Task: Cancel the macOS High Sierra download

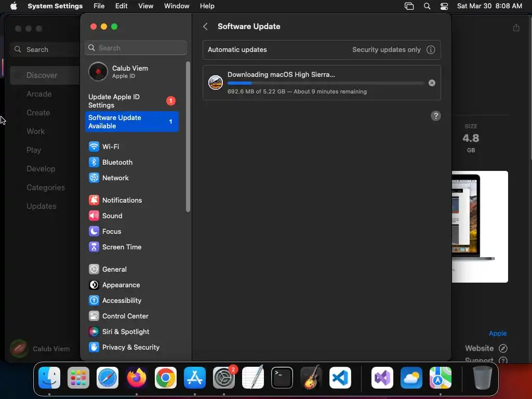Action: pyautogui.click(x=432, y=83)
